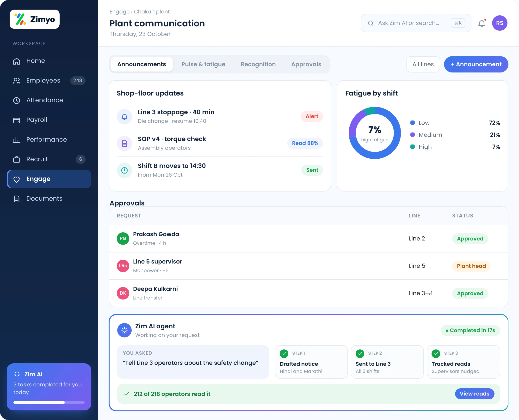Image resolution: width=519 pixels, height=420 pixels.
Task: Click the Zim AI agent sparkle icon
Action: coord(124,330)
